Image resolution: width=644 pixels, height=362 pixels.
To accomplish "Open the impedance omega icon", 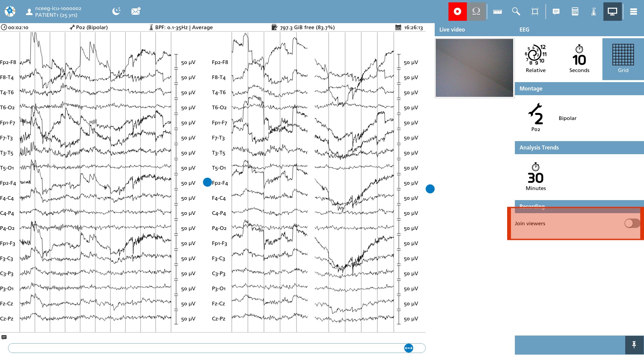I will point(476,11).
